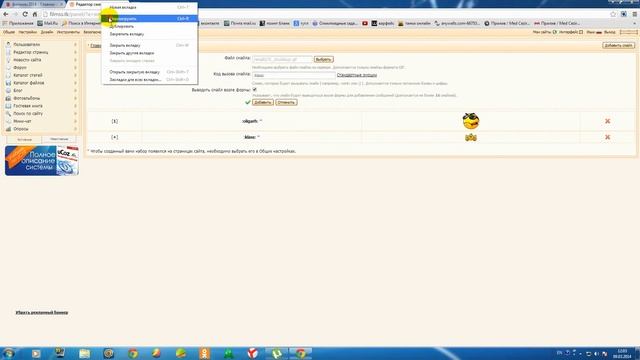This screenshot has width=640, height=360.
Task: Click the Выход link in admin bar
Action: click(x=610, y=32)
